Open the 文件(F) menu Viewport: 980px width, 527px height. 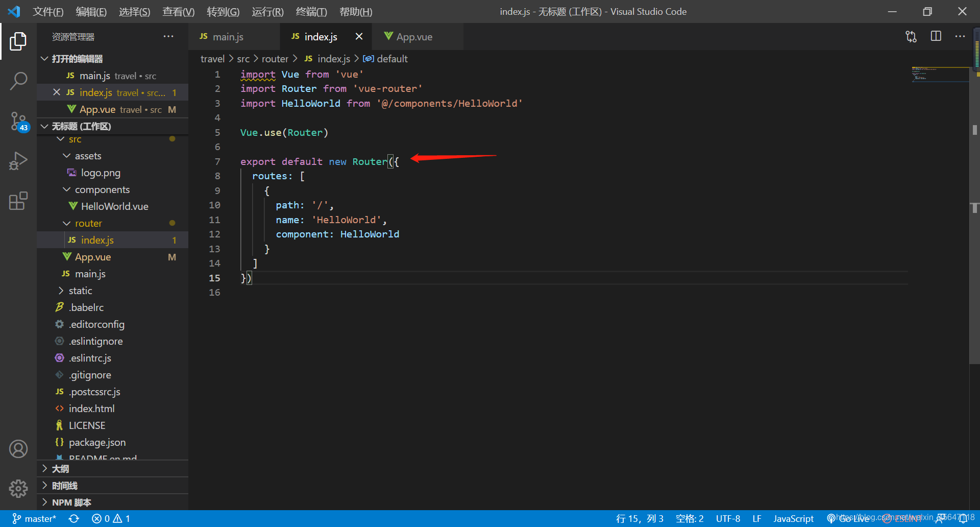coord(48,11)
